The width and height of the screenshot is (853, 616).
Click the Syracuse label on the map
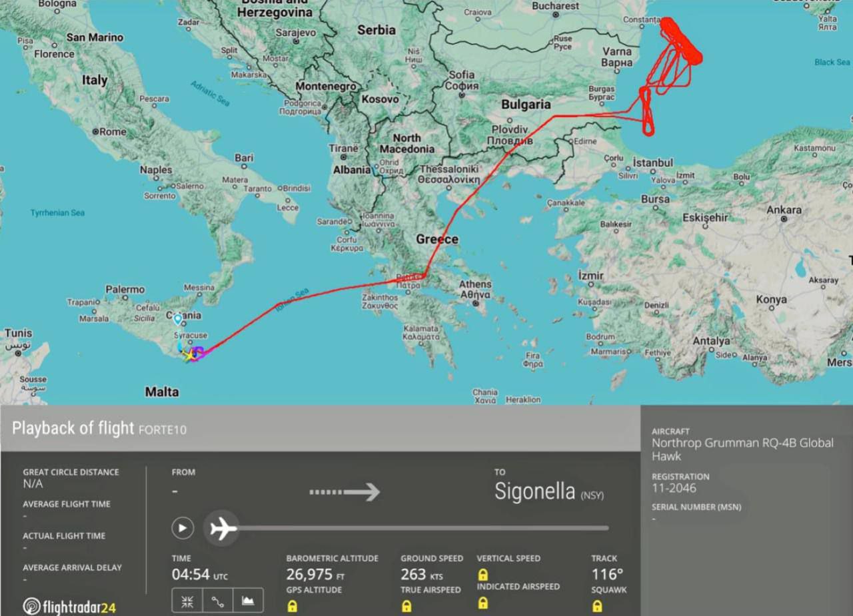(x=190, y=336)
